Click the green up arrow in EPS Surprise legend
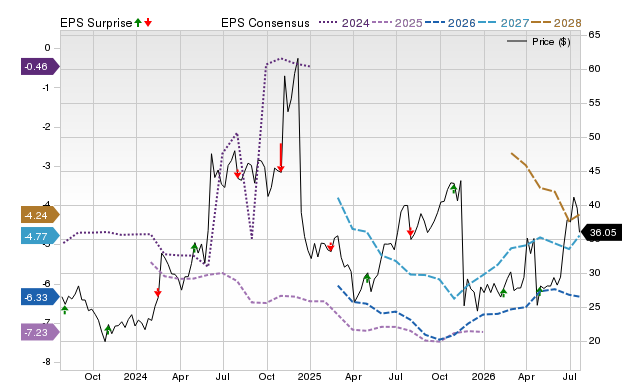 point(138,22)
